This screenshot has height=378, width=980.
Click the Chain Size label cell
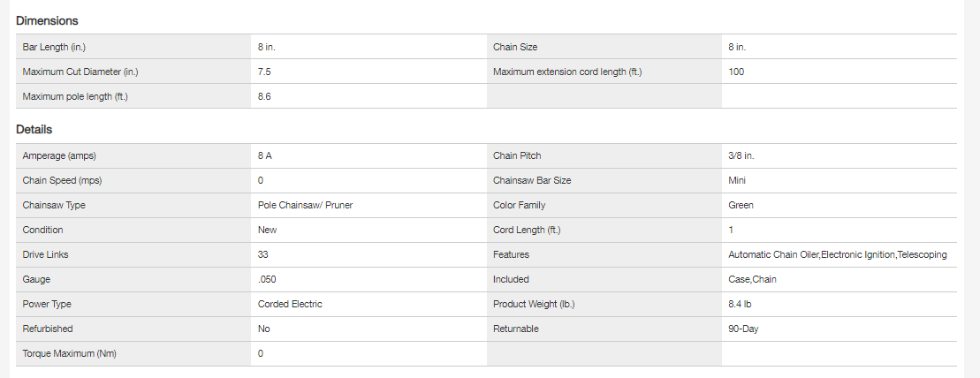515,47
